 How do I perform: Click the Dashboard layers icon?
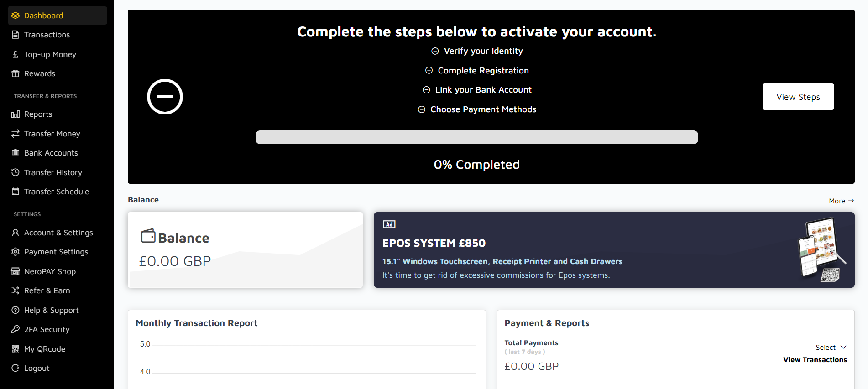16,16
